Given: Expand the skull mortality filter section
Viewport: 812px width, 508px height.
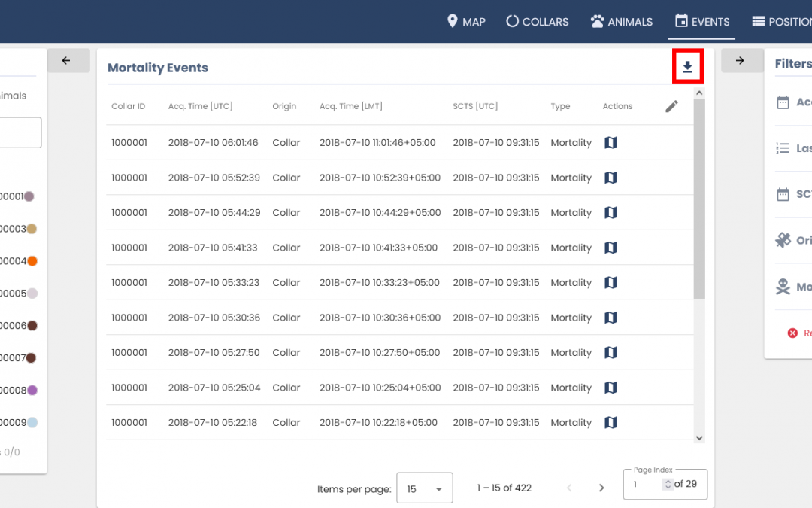Looking at the screenshot, I should 783,287.
